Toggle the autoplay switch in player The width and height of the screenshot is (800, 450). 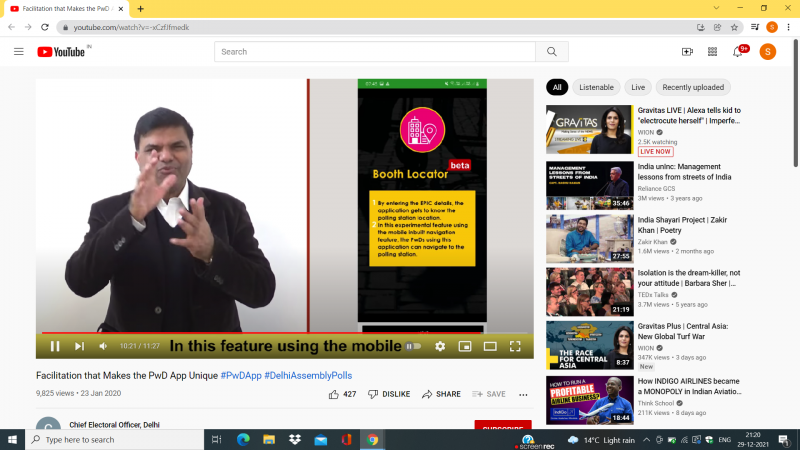pos(413,346)
